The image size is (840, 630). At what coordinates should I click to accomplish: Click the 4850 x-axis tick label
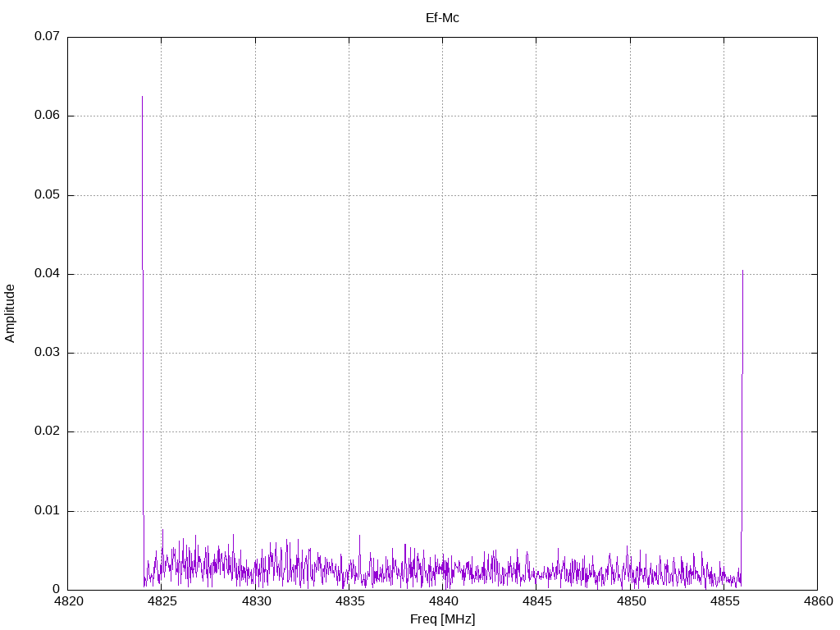[x=630, y=603]
